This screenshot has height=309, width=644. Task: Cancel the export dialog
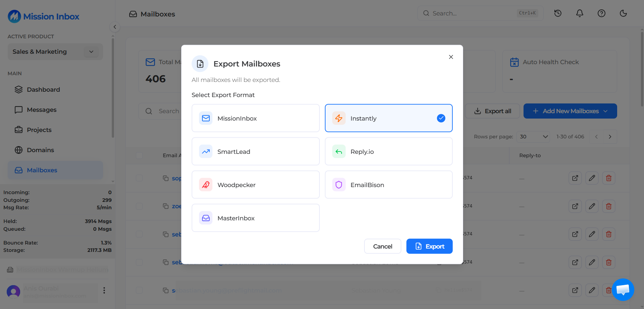383,246
